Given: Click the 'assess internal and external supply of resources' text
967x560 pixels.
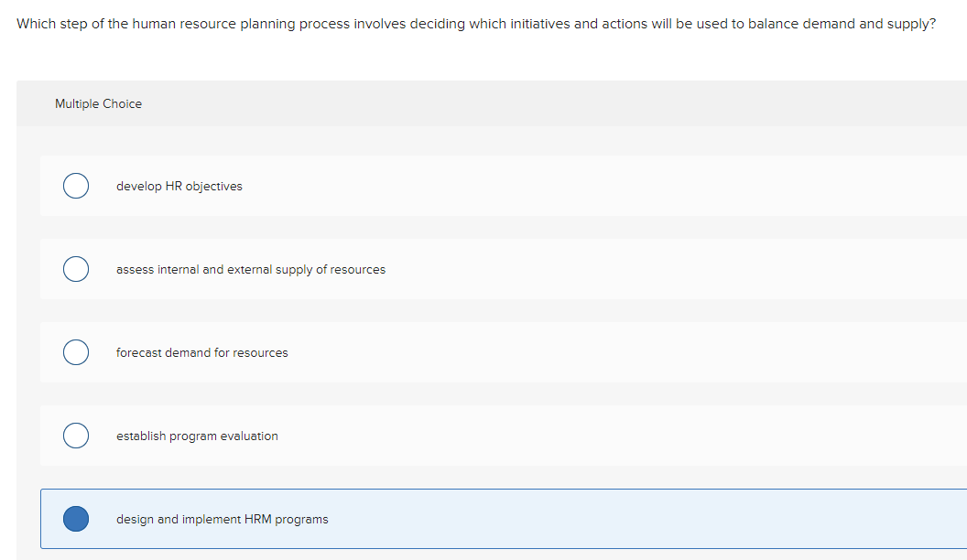Looking at the screenshot, I should [250, 269].
